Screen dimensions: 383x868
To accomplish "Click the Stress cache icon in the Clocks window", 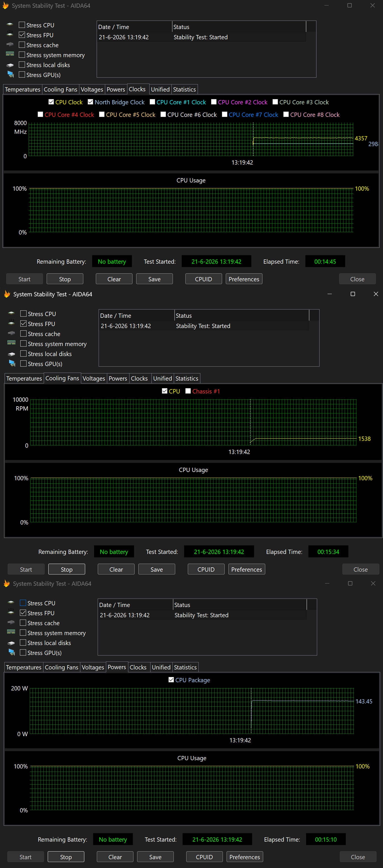I will tap(10, 45).
